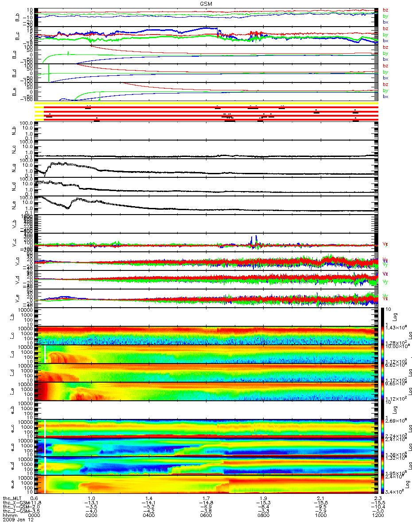Click the red bz legend of B_d panel

point(385,66)
